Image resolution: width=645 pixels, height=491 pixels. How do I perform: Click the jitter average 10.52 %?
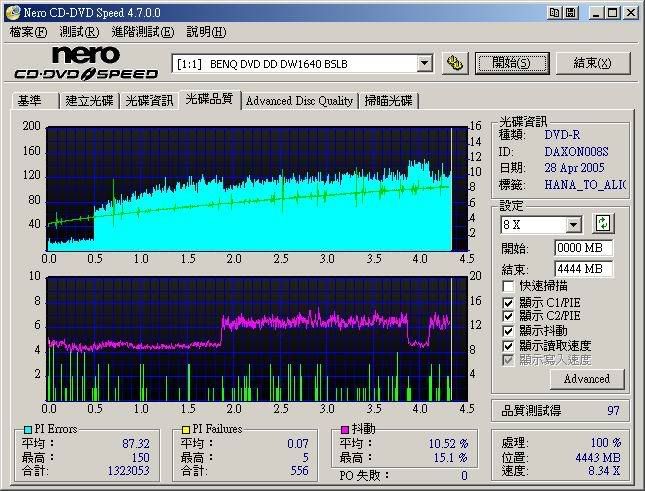[448, 443]
